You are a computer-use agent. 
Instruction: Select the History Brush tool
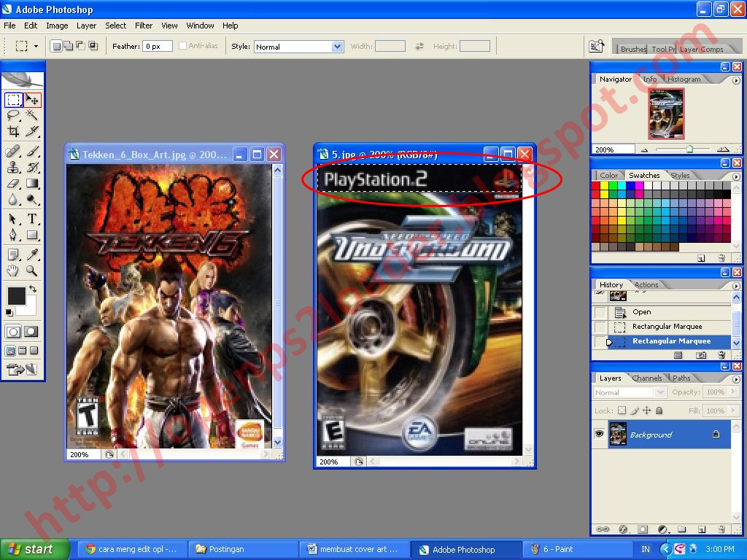click(32, 168)
